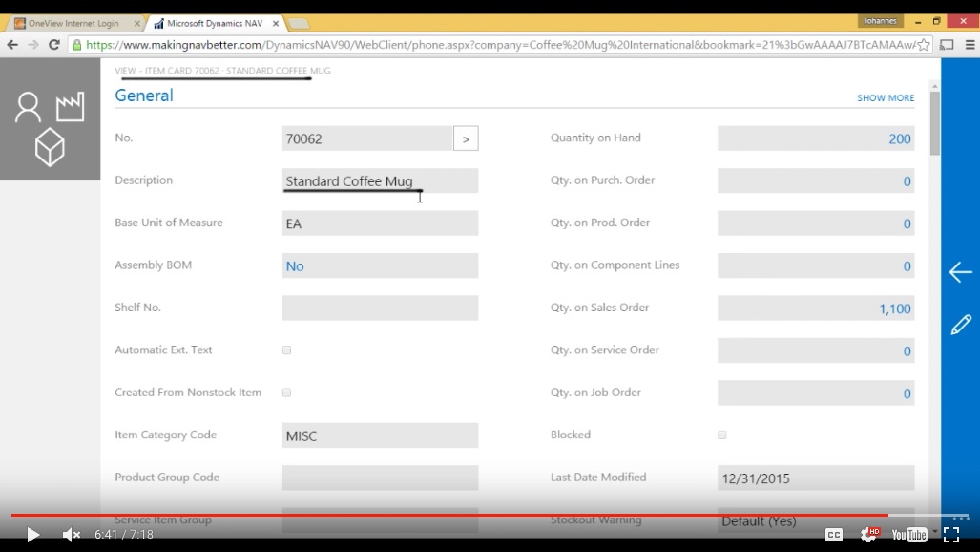
Task: Click the 'VIEW - ITEM CARD 70062' breadcrumb text
Action: click(167, 71)
